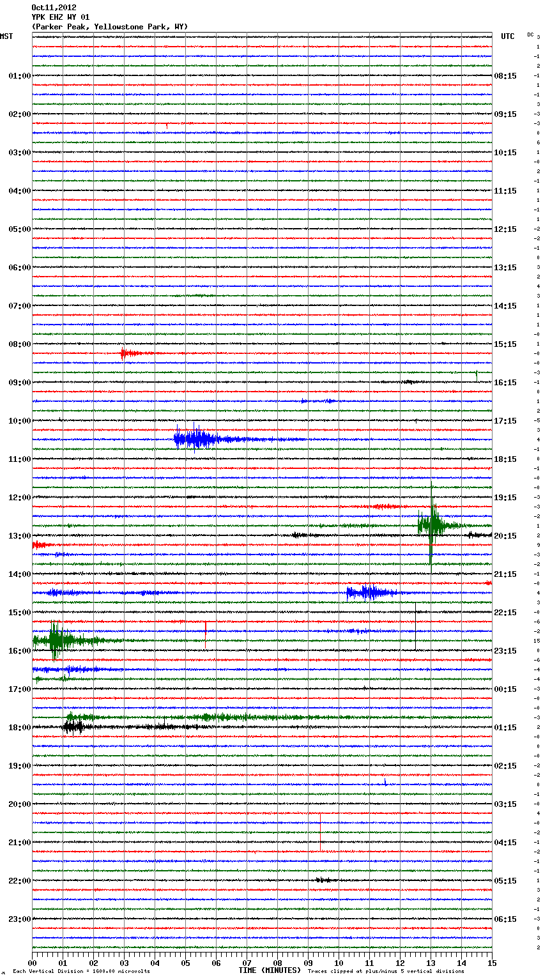Click the small black event at 22:00 MST
543x980 pixels.
(326, 880)
